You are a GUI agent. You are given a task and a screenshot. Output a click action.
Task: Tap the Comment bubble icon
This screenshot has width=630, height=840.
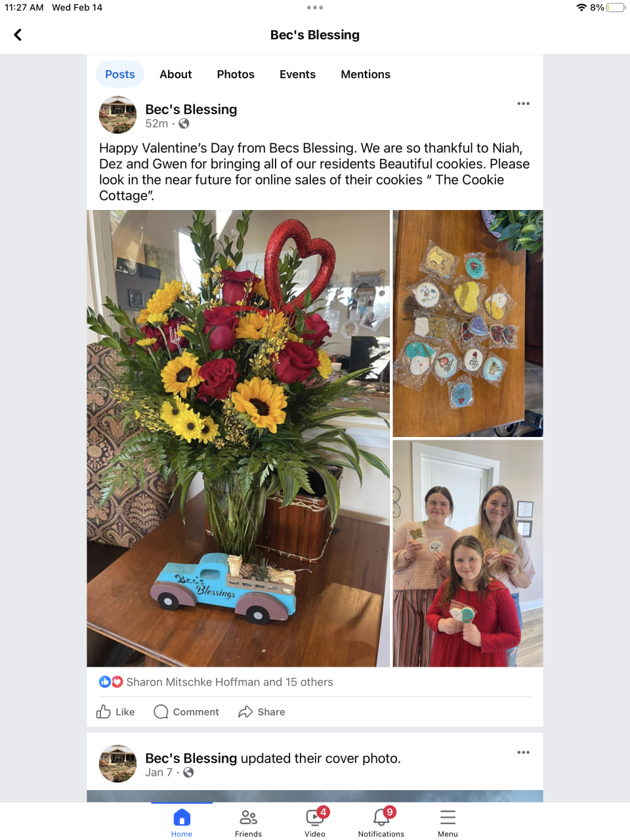[x=161, y=711]
